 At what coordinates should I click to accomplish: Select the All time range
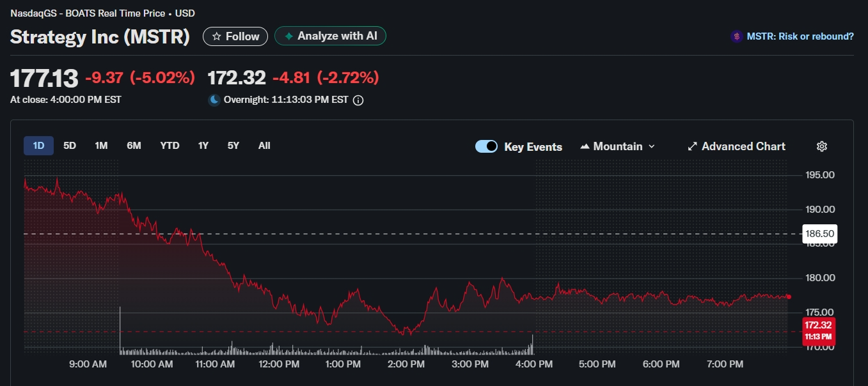point(264,146)
